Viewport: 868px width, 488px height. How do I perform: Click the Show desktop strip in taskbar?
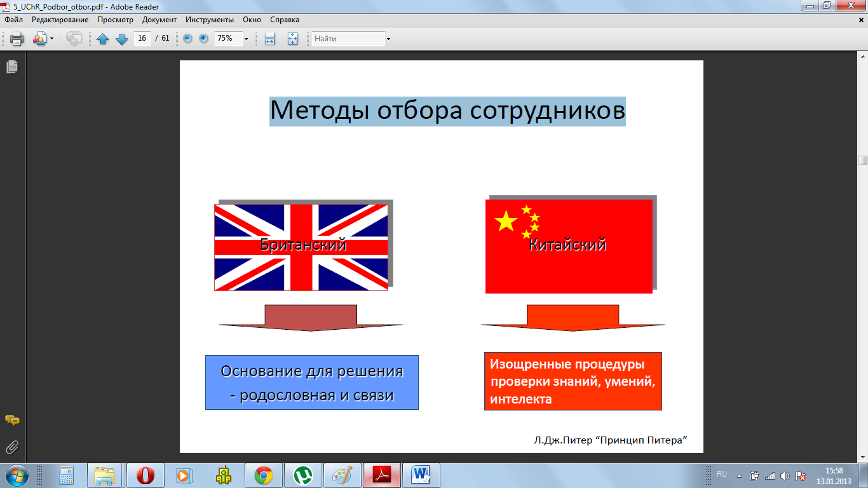pos(863,475)
